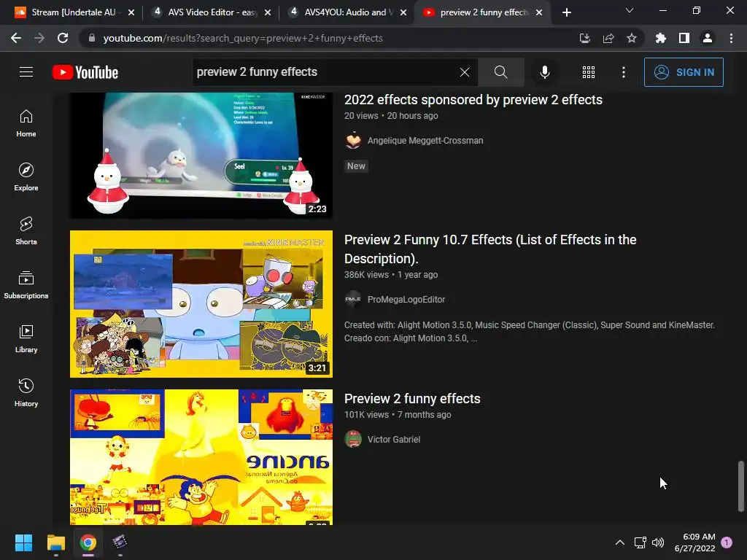Open the YouTube hamburger guide menu

tap(26, 72)
